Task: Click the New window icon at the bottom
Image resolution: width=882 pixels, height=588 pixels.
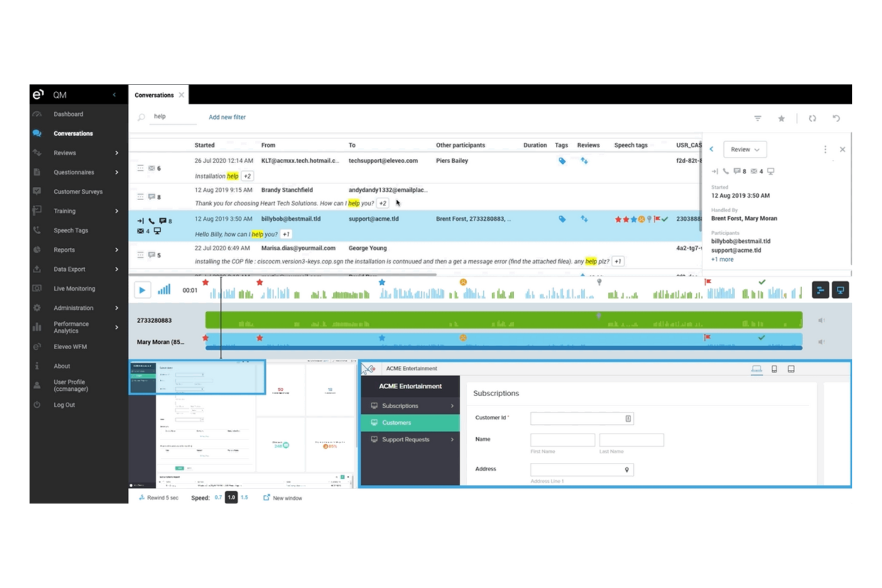Action: coord(266,497)
